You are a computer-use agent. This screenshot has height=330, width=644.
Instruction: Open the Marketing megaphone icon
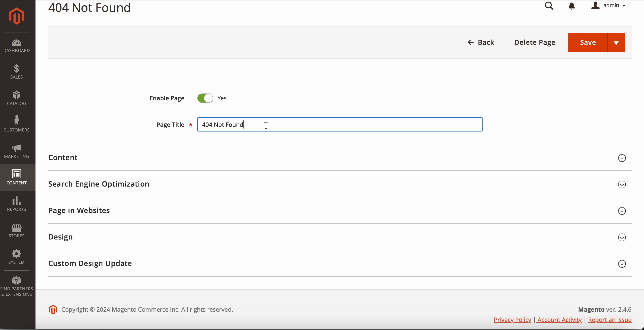tap(16, 151)
